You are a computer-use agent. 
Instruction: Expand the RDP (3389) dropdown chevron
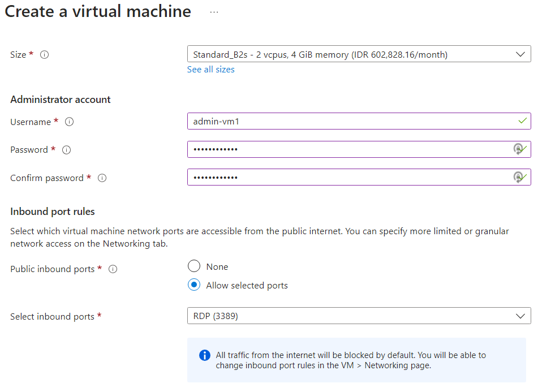520,316
